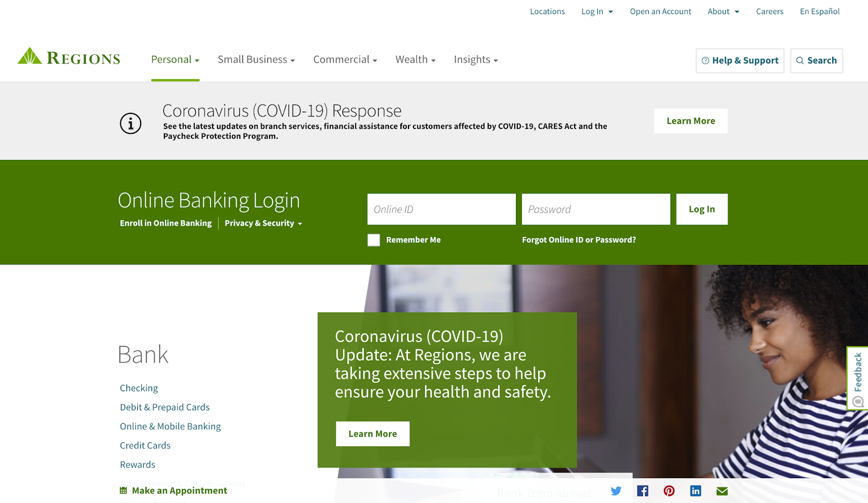Viewport: 868px width, 503px height.
Task: Open the Commercial menu
Action: (x=345, y=60)
